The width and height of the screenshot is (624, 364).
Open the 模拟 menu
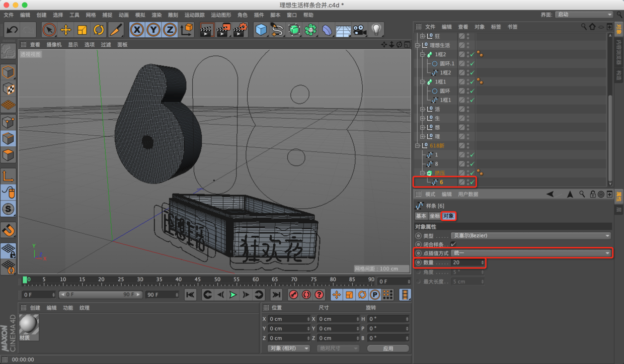[x=140, y=15]
